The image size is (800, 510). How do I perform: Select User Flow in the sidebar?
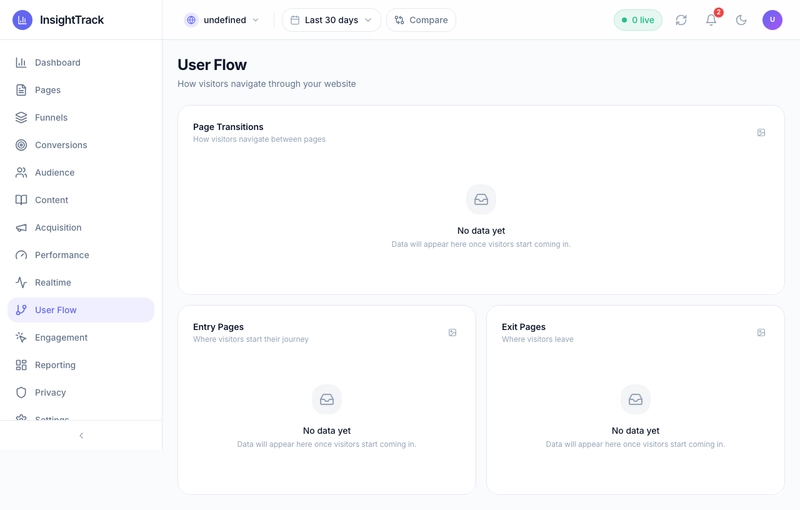(x=81, y=310)
